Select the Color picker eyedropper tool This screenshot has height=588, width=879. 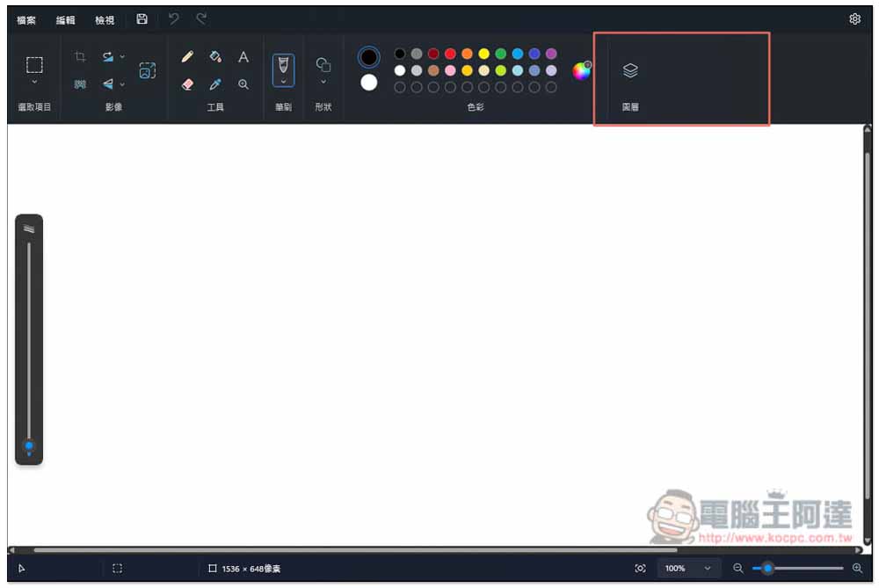(215, 84)
